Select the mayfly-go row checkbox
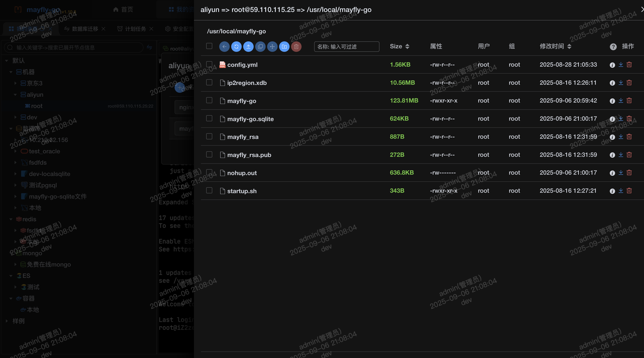The image size is (644, 358). click(x=209, y=100)
